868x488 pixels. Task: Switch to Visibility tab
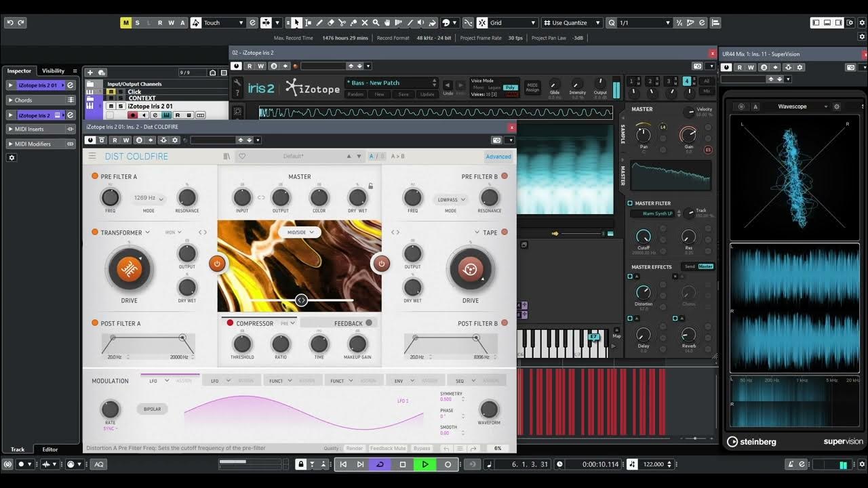53,70
